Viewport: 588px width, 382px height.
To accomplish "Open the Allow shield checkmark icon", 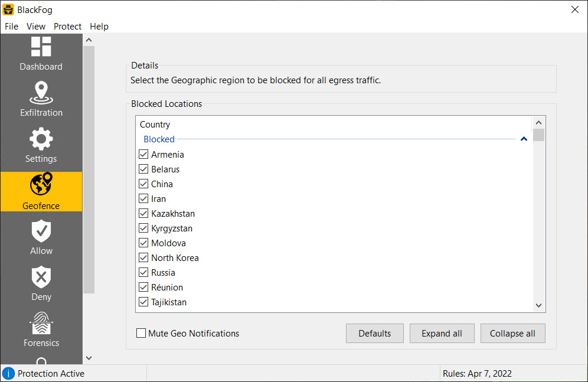I will pos(41,231).
